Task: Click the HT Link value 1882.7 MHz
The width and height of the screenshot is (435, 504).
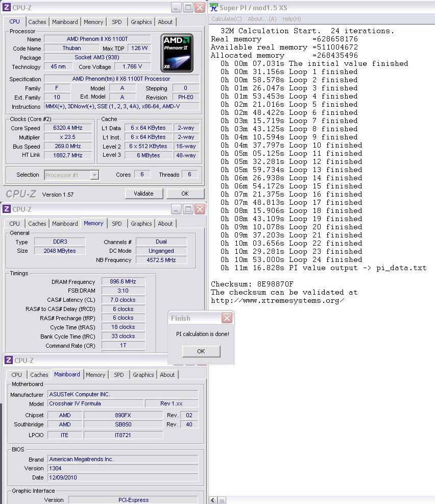Action: click(x=68, y=155)
